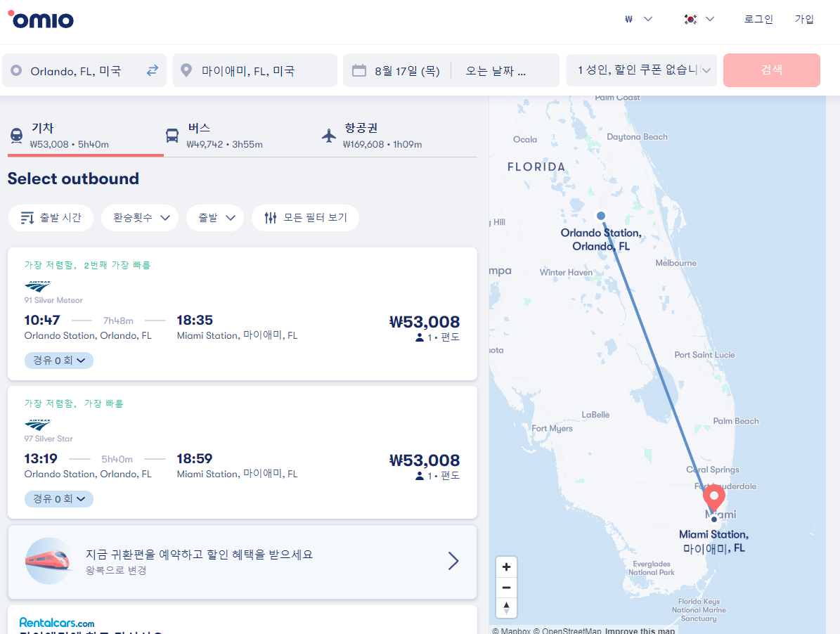Click 가장 저렴함, 가장 빠름 tag text
This screenshot has width=840, height=634.
73,403
